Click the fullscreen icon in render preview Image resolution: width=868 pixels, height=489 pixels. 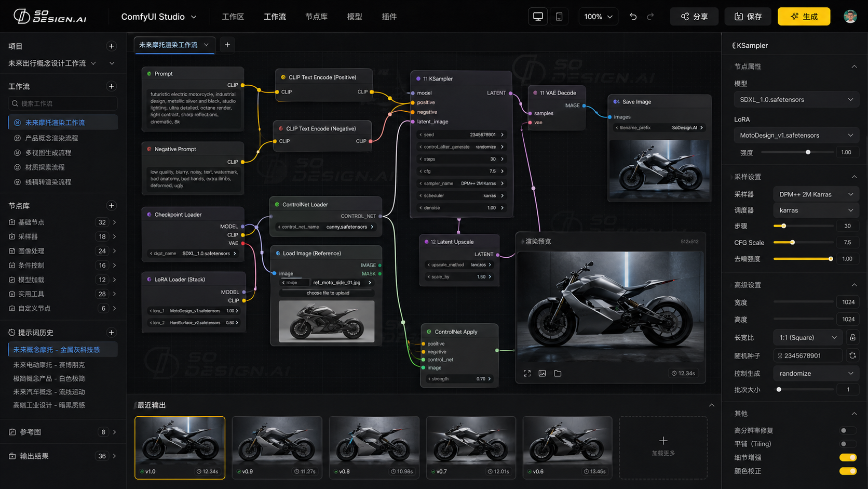click(527, 373)
